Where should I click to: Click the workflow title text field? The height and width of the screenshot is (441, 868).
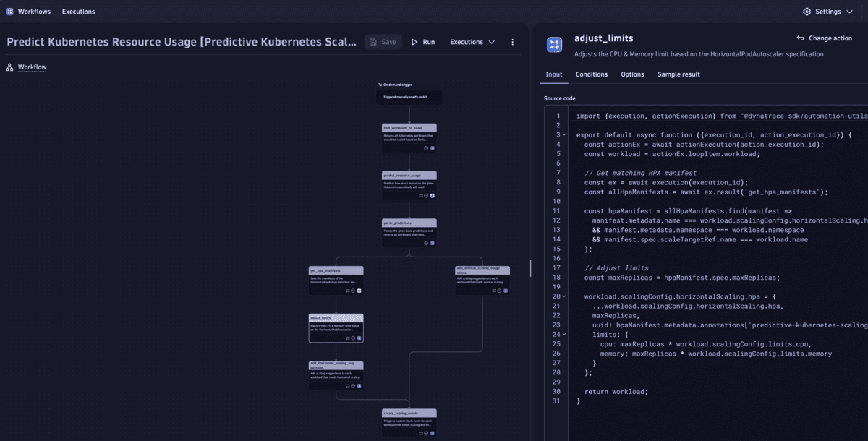click(182, 42)
